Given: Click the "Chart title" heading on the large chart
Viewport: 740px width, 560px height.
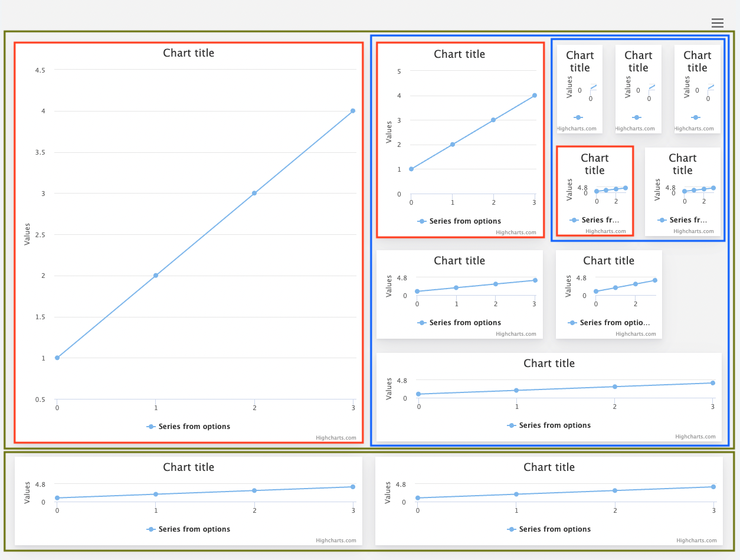Looking at the screenshot, I should pyautogui.click(x=188, y=53).
